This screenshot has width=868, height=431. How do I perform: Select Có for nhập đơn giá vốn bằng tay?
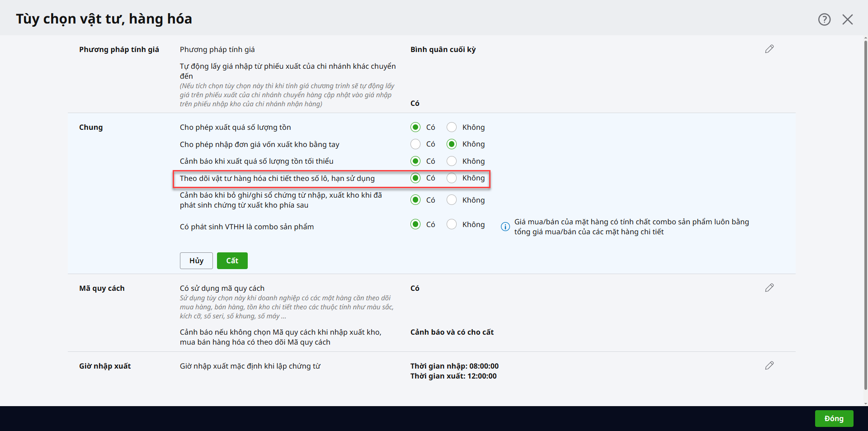(x=415, y=144)
